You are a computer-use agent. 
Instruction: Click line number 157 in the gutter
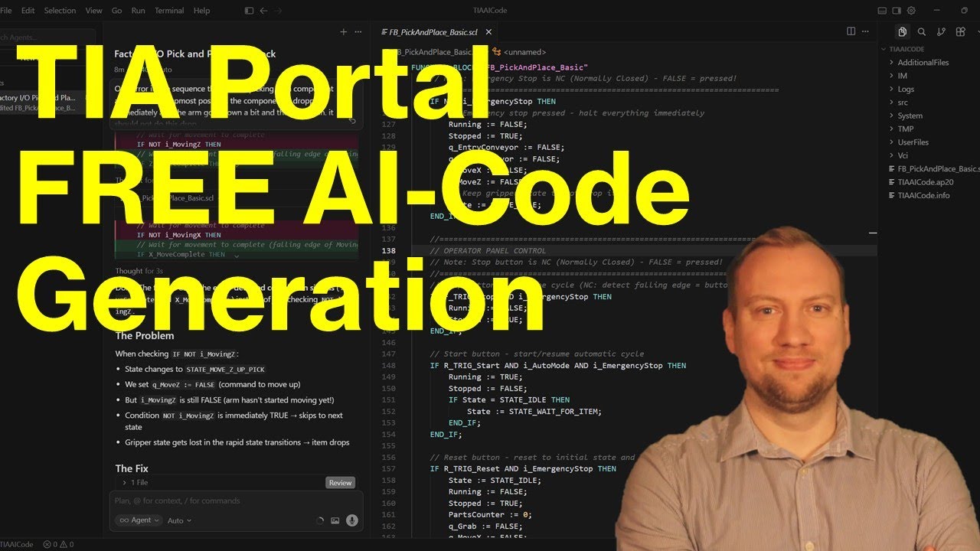[390, 469]
